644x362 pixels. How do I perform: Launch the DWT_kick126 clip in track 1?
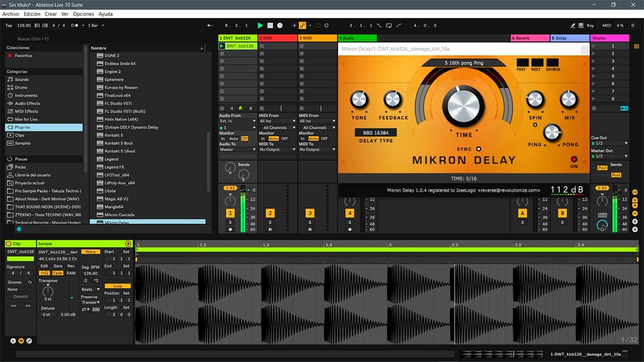tap(222, 46)
